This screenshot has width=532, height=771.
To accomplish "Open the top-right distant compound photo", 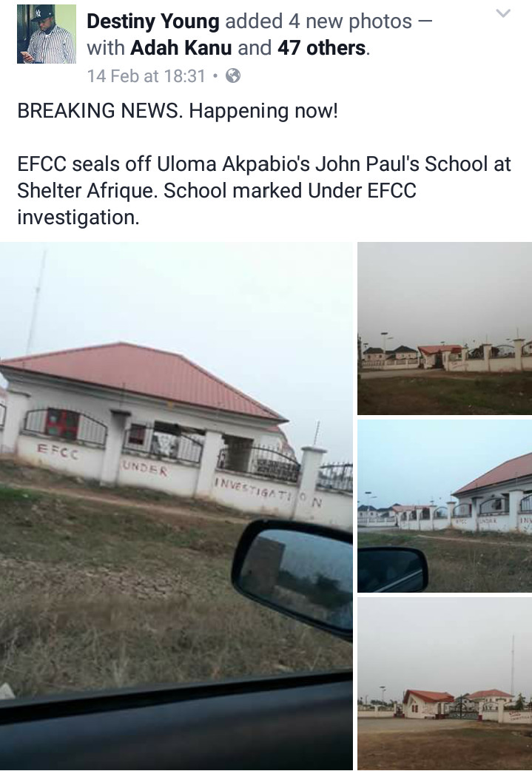I will click(445, 328).
